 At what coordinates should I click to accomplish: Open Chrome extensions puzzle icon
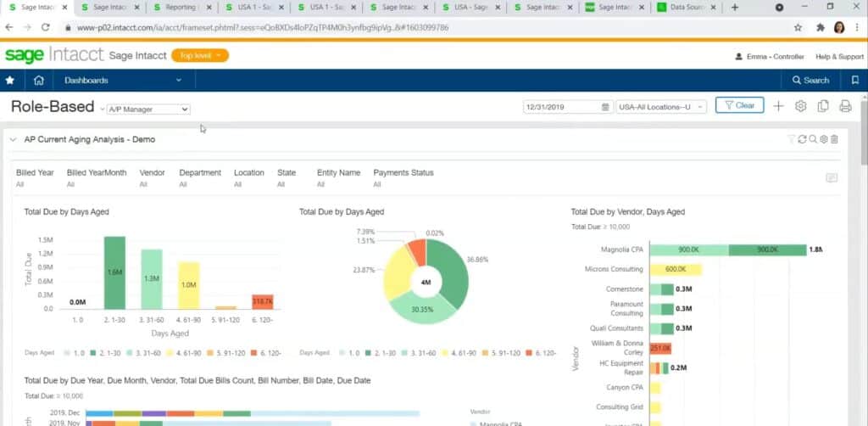(x=821, y=27)
